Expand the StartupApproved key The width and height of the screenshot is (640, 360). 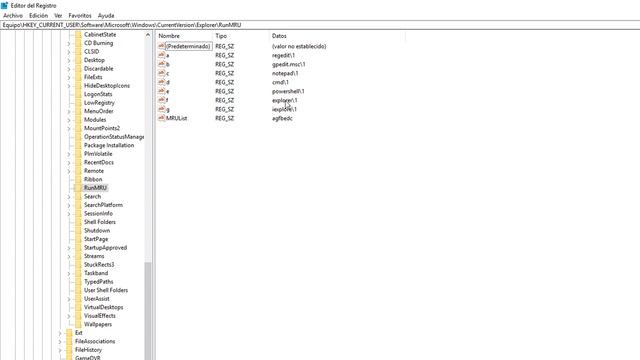[69, 248]
